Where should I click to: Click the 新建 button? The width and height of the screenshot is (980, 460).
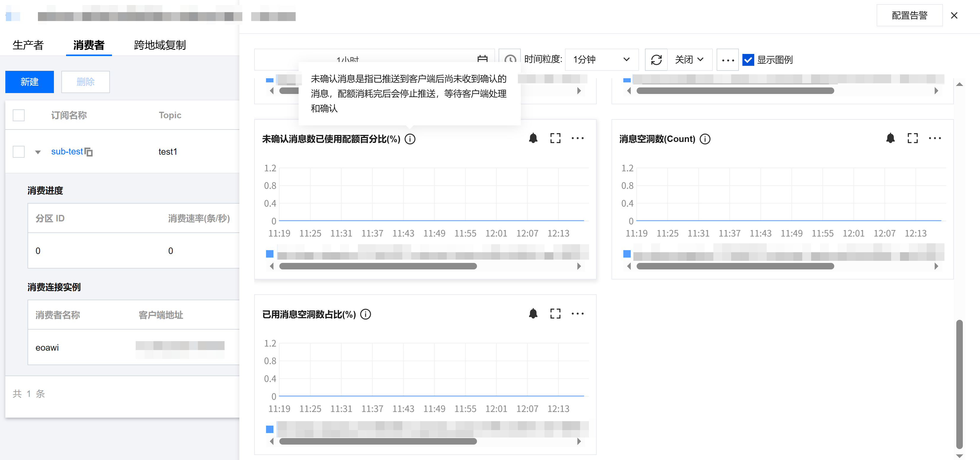(x=30, y=82)
